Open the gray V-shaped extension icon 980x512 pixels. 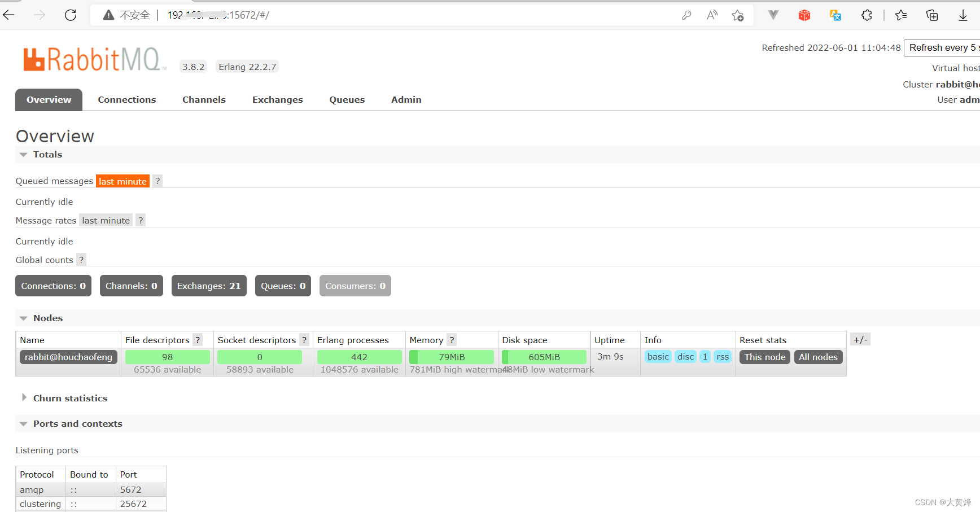pos(773,15)
